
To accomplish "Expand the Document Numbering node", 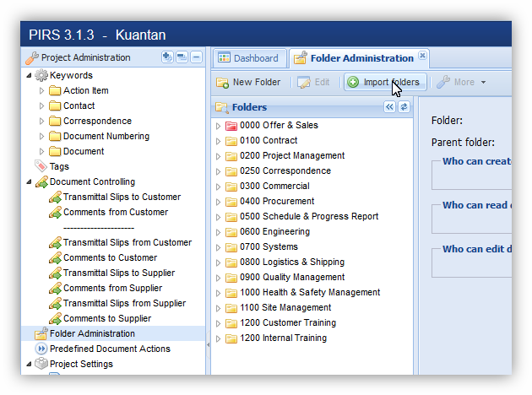I will coord(41,136).
